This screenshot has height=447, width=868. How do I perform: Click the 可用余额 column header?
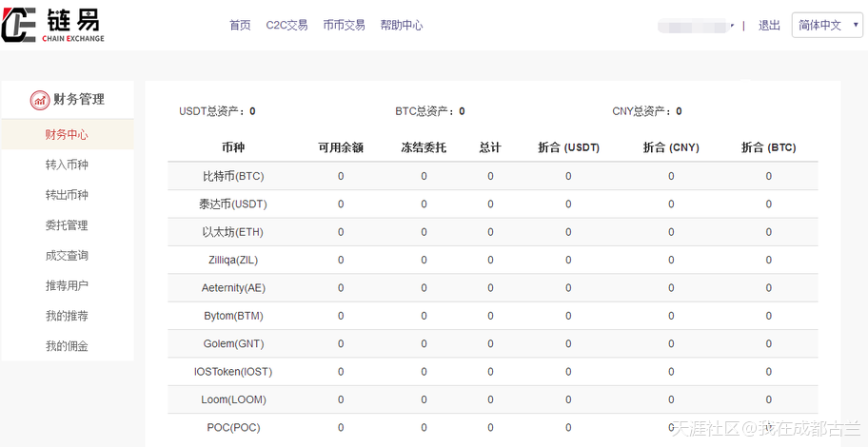tap(341, 147)
